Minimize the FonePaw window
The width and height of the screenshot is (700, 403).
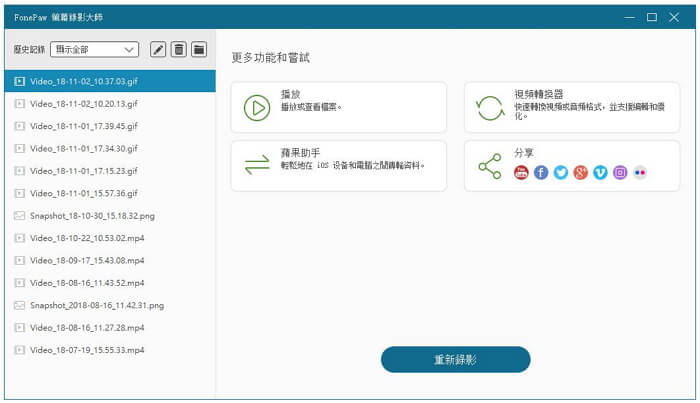(x=629, y=17)
